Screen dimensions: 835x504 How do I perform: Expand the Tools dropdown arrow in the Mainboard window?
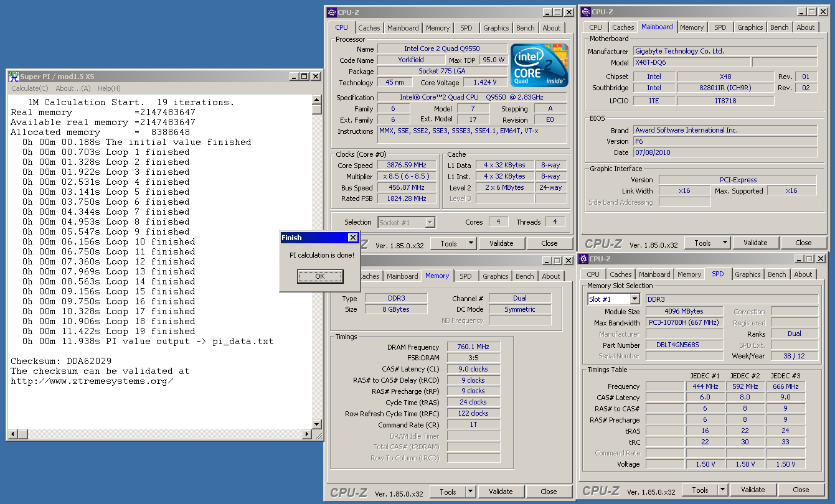point(725,243)
